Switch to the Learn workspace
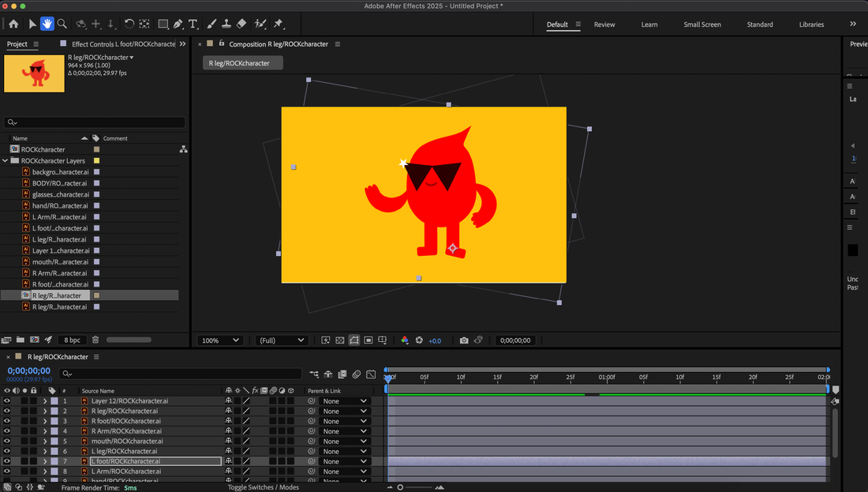868x492 pixels. tap(649, 24)
